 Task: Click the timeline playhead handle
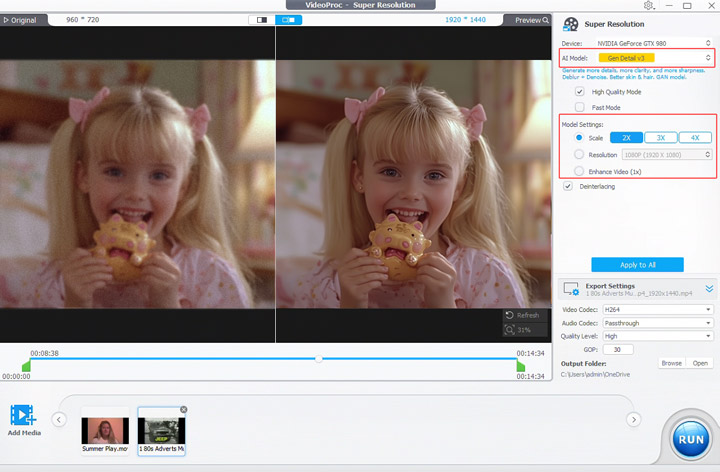[318, 359]
